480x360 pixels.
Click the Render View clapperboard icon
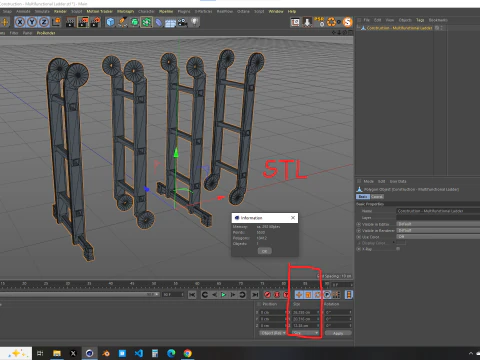click(x=70, y=22)
